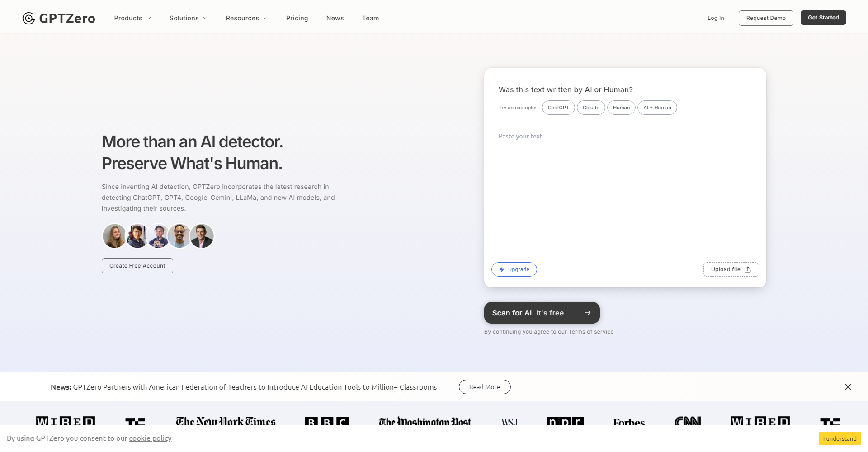This screenshot has width=868, height=452.
Task: Navigate to the Team page
Action: 370,18
